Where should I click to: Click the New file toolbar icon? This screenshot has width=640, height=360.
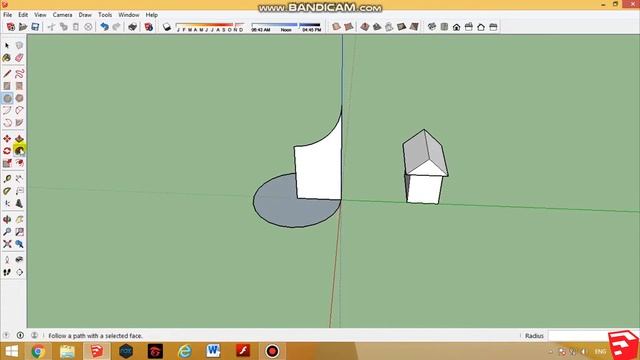tap(11, 27)
